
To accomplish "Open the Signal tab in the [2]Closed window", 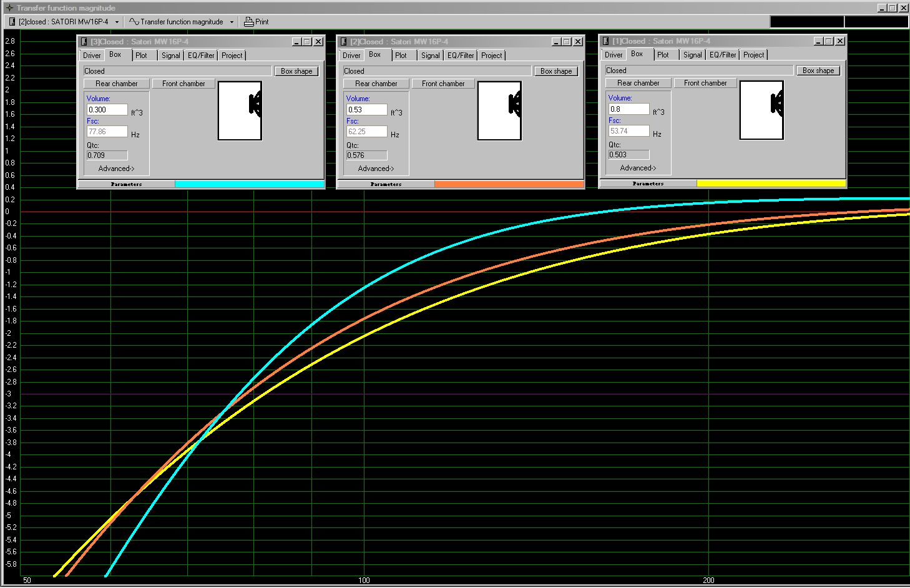I will point(431,56).
